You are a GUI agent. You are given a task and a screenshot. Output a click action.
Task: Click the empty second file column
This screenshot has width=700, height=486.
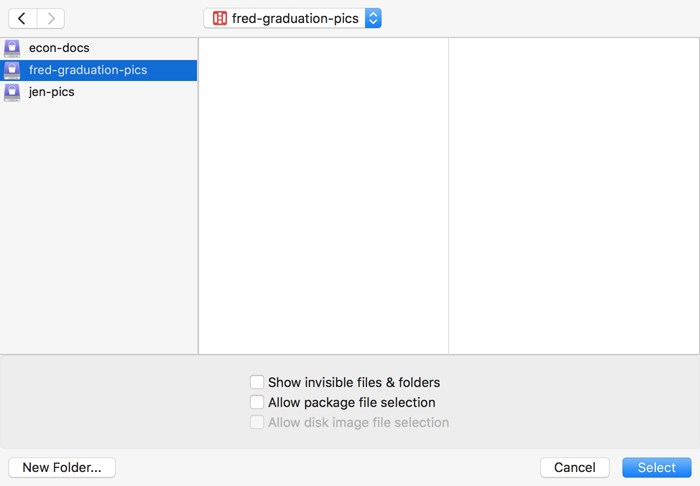[x=574, y=196]
